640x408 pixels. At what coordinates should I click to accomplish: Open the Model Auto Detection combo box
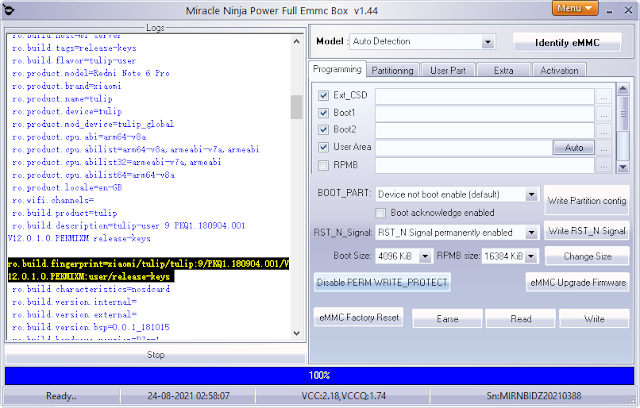(422, 42)
